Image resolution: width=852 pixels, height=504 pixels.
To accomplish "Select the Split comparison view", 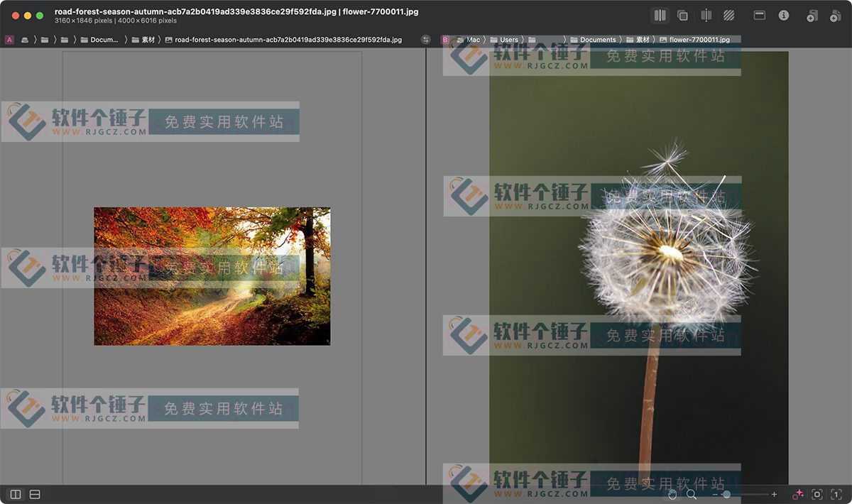I will point(706,15).
